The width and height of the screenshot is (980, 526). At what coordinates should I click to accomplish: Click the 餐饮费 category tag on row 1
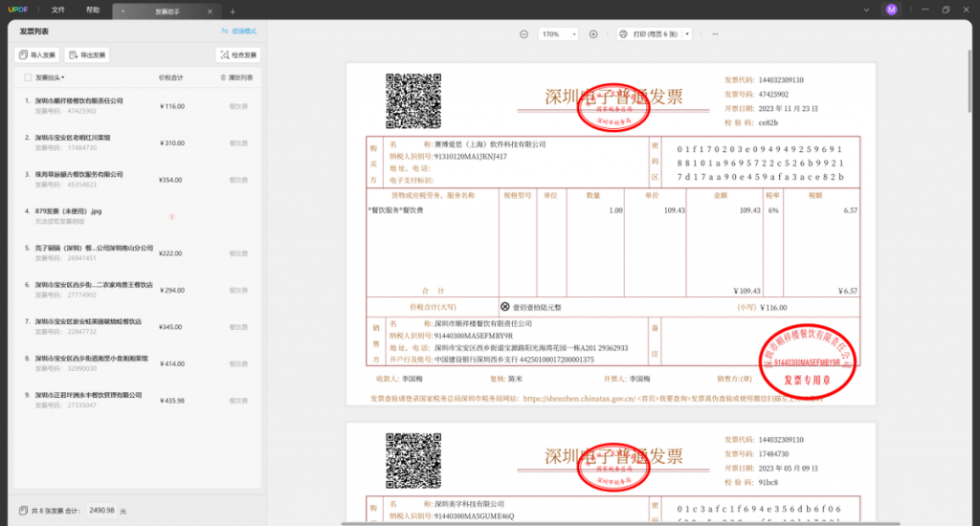[x=238, y=107]
